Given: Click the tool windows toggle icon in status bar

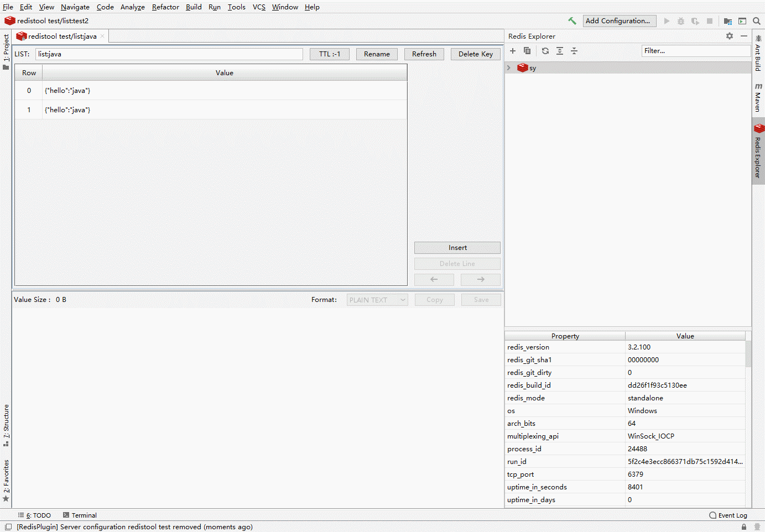Looking at the screenshot, I should click(x=8, y=527).
